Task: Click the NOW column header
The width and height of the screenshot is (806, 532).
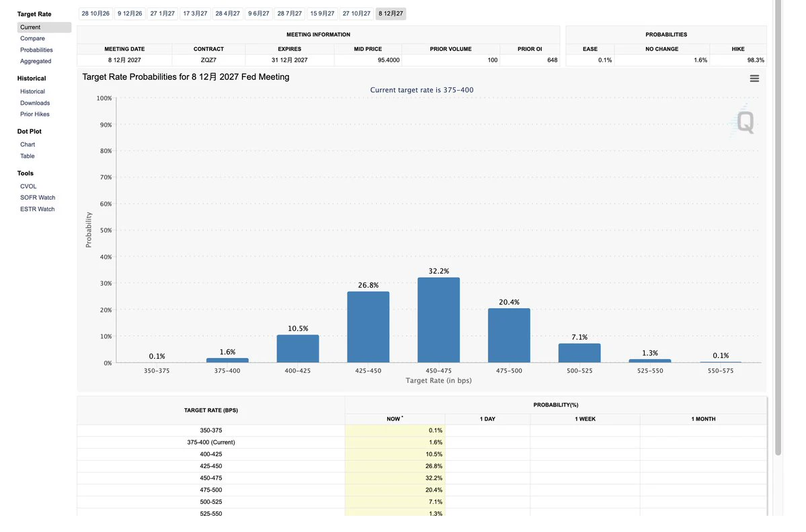Action: pos(395,419)
